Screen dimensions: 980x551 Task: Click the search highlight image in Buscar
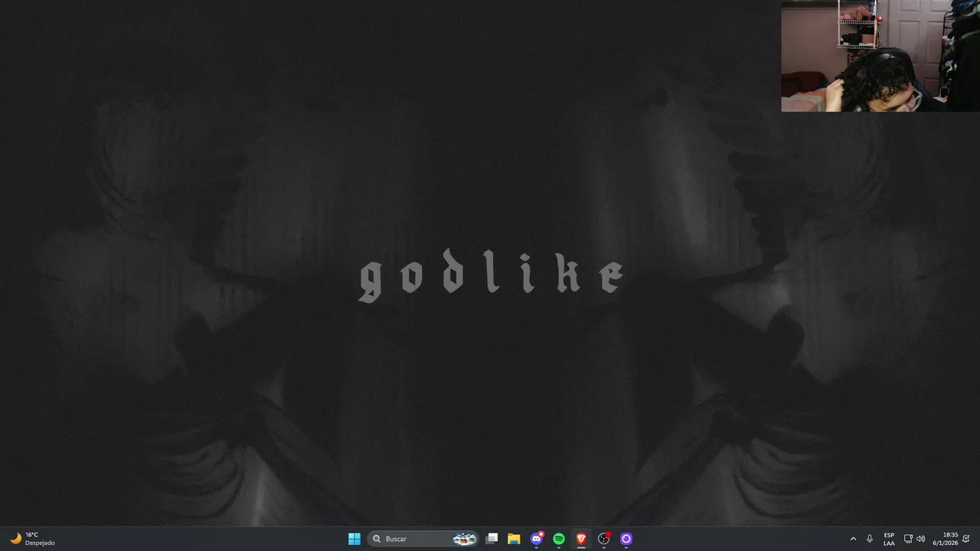click(465, 539)
